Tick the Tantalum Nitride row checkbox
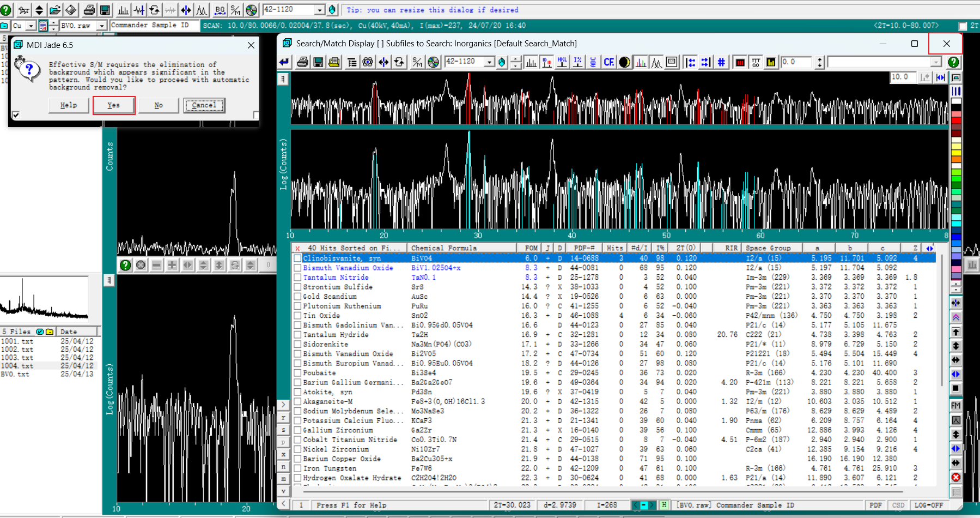Viewport: 980px width, 518px height. [x=297, y=278]
